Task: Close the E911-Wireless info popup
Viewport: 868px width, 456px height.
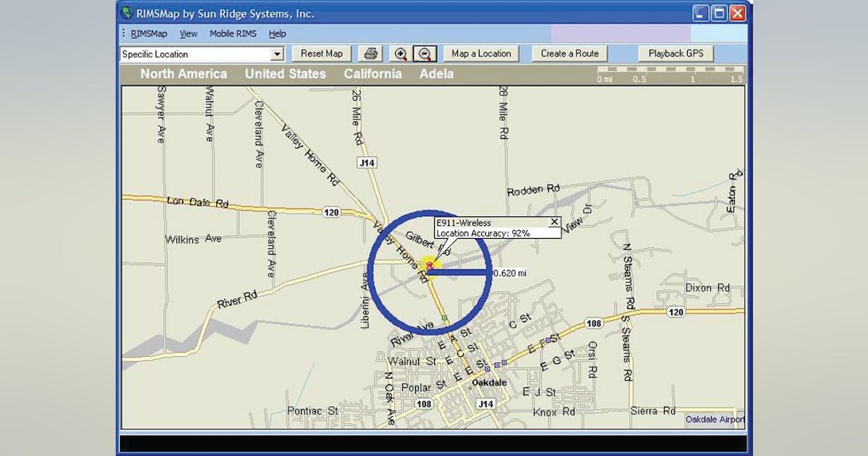Action: 554,222
